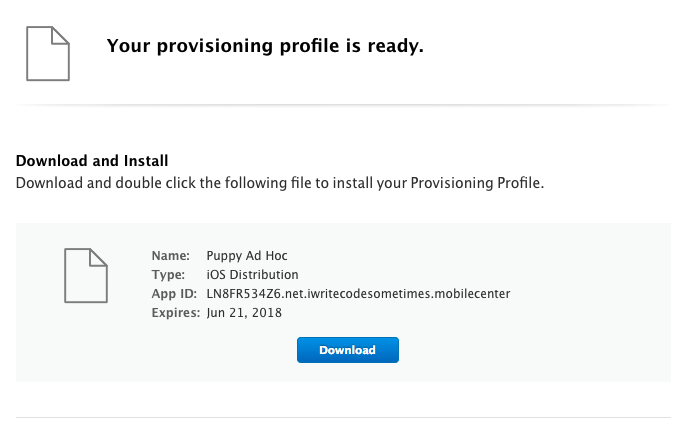Click the 'Download and Install' section heading
Screen dimensions: 697x425
[92, 160]
